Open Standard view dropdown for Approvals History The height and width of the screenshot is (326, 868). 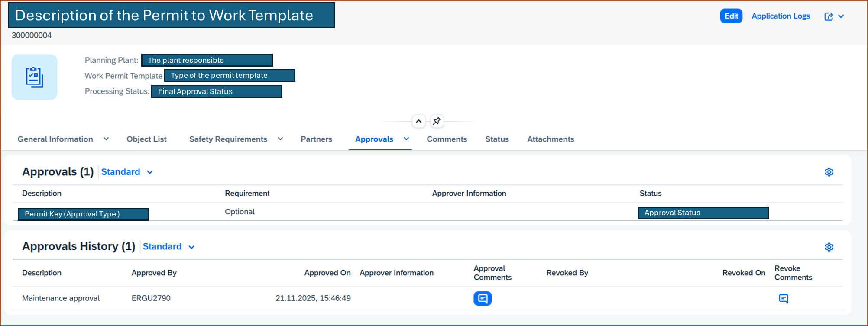point(191,247)
